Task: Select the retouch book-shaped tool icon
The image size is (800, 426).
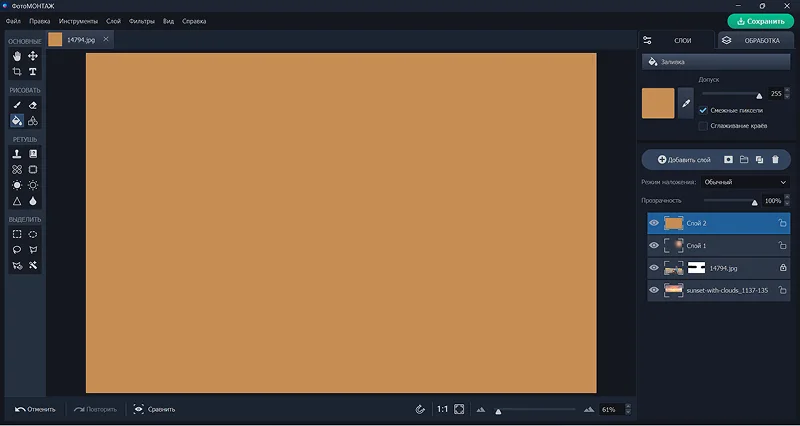Action: [x=33, y=154]
